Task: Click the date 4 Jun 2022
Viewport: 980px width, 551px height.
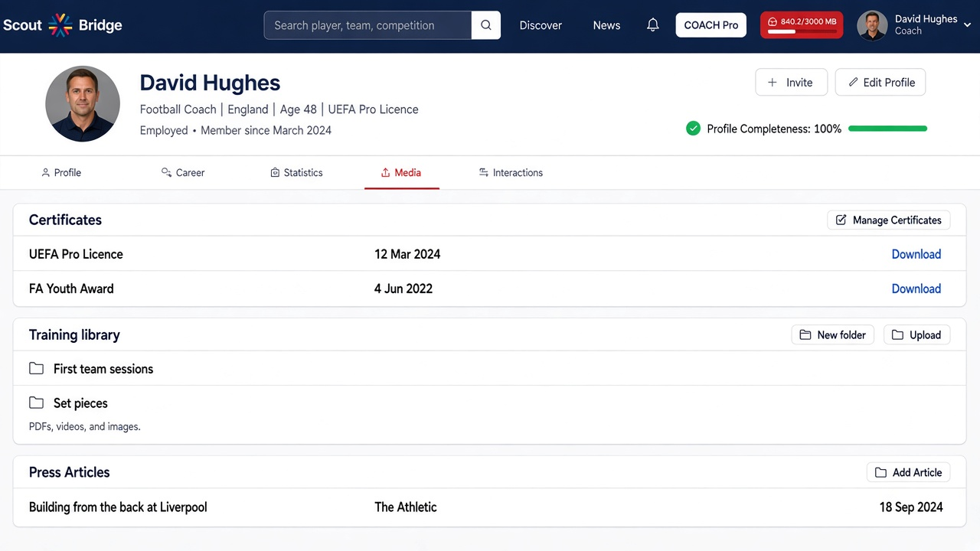Action: (x=403, y=289)
